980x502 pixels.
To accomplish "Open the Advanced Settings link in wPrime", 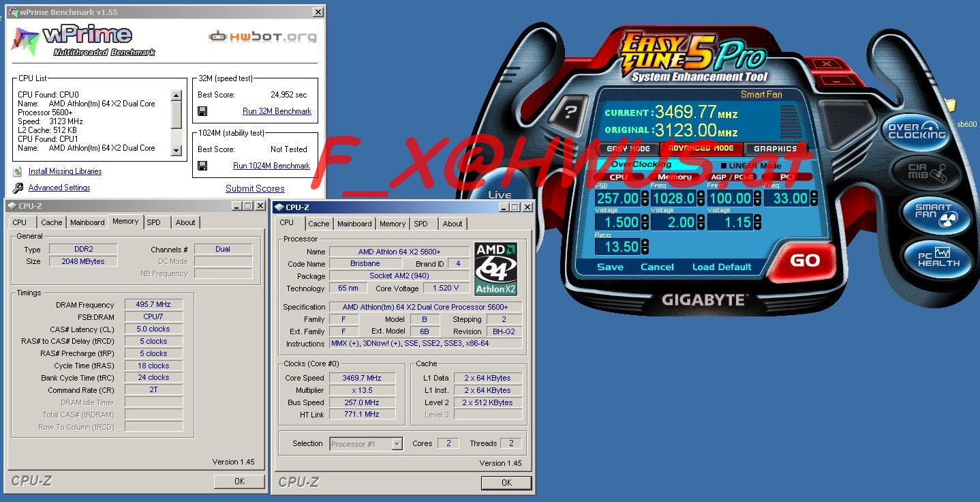I will click(x=59, y=188).
